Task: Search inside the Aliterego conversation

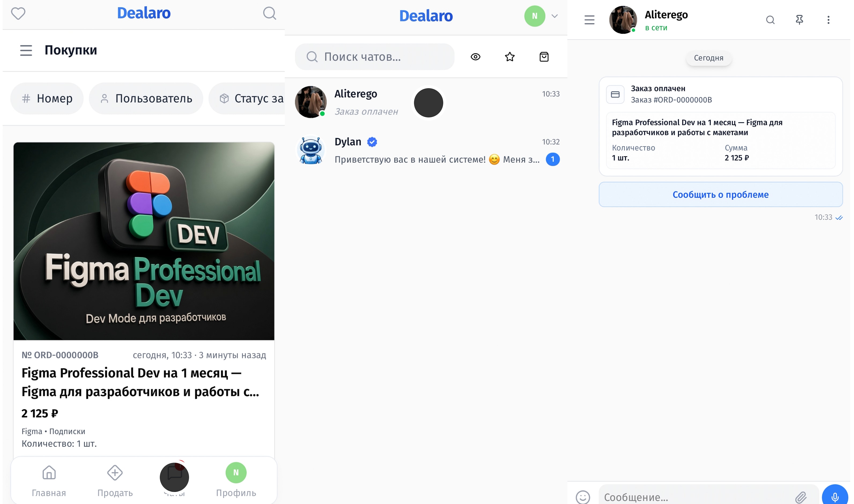Action: tap(770, 20)
